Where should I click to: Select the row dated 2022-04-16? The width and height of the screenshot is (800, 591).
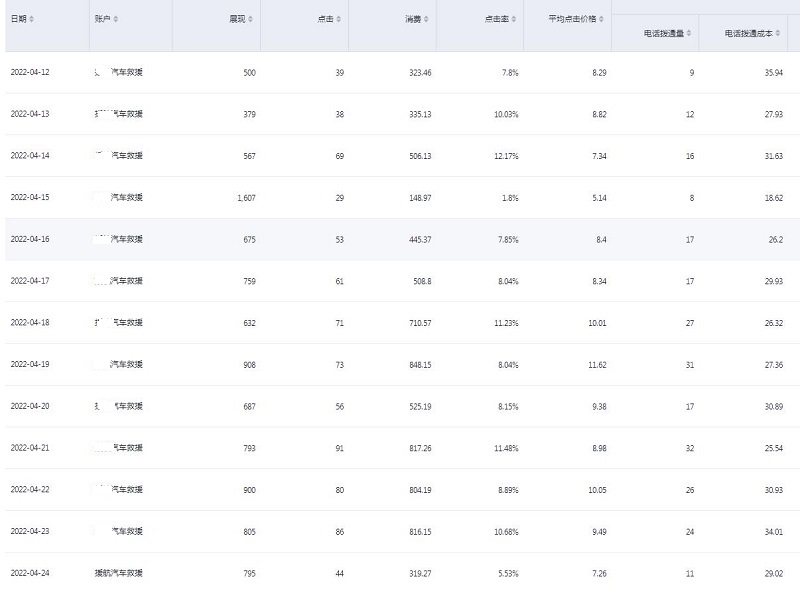point(29,239)
